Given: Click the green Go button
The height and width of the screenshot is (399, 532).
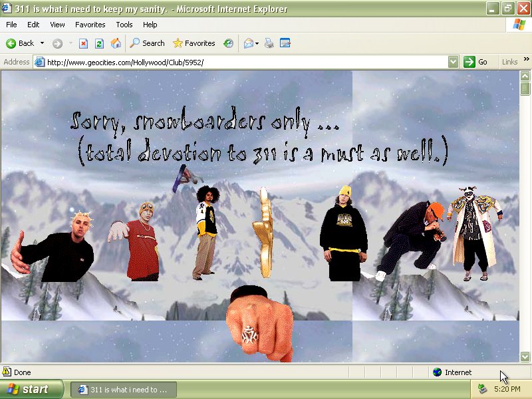Looking at the screenshot, I should coord(476,62).
